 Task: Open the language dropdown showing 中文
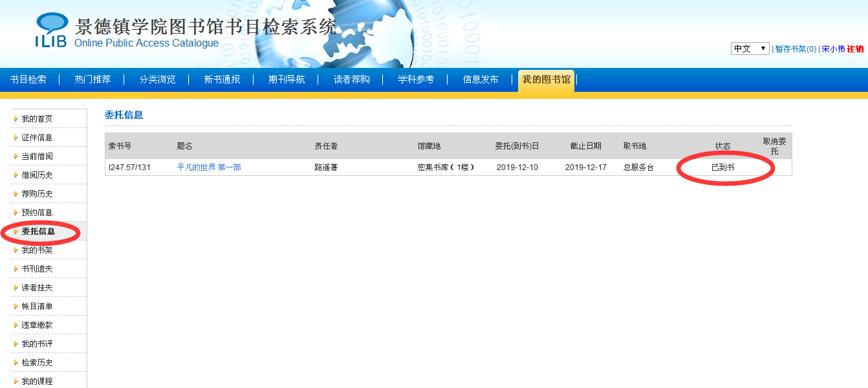click(750, 48)
